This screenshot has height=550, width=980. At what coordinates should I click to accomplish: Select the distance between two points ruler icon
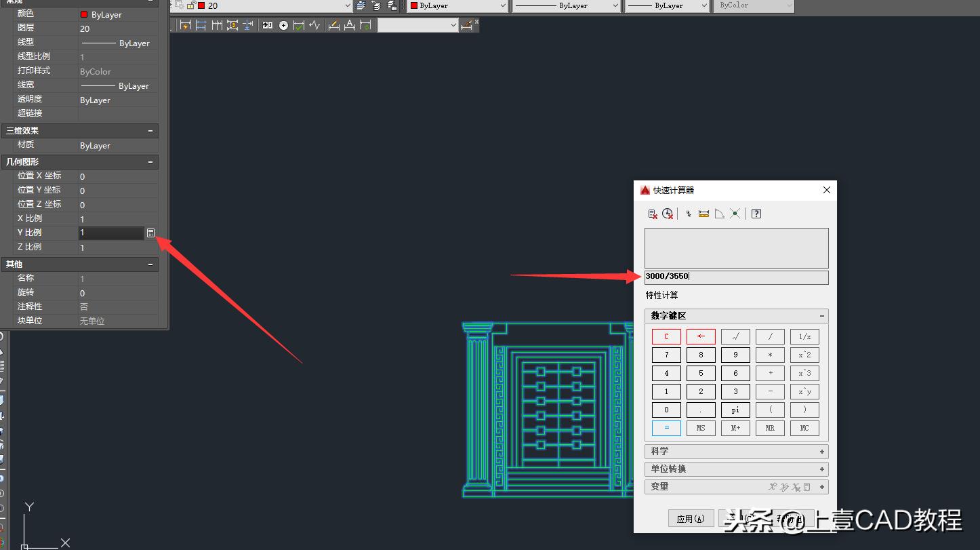pyautogui.click(x=703, y=214)
